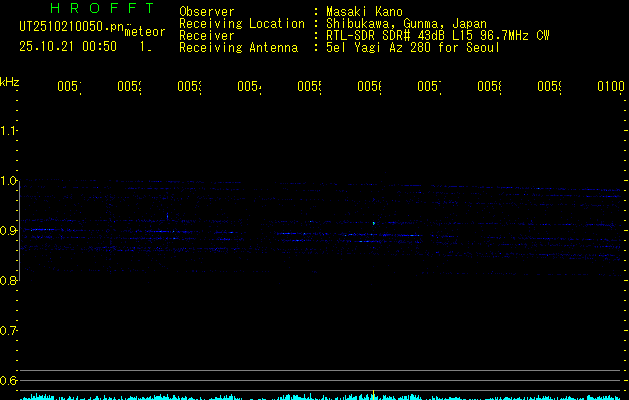Click the 0.7 kHz frequency tick label
This screenshot has width=629, height=400.
point(8,331)
